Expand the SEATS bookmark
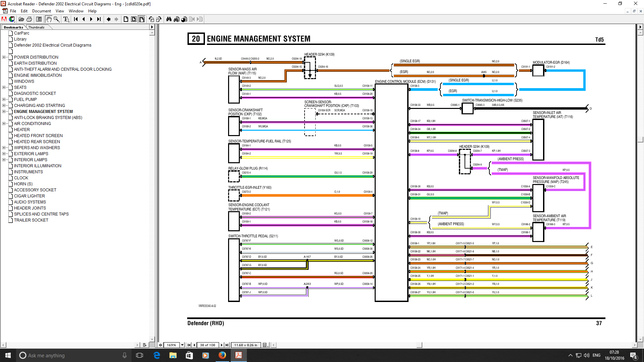Viewport: 644px width, 362px height. (4, 87)
